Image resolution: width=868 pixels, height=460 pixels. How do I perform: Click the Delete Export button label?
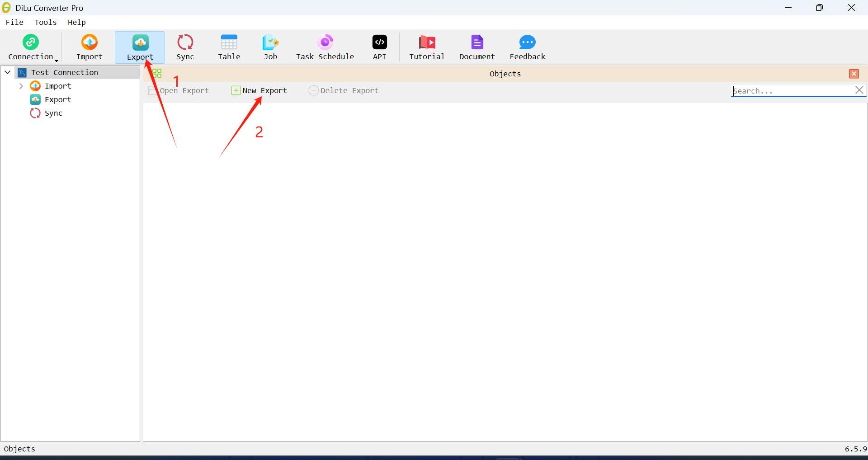click(349, 90)
